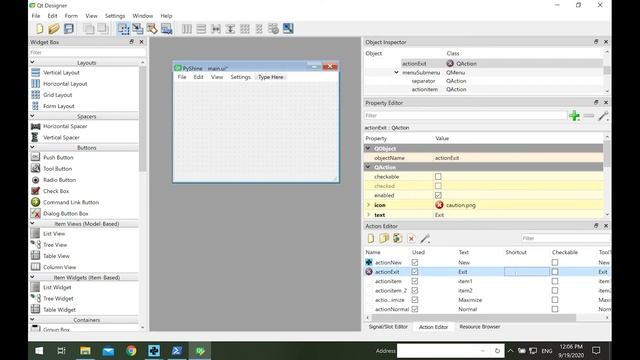The height and width of the screenshot is (360, 640).
Task: Collapse menuSubmenu in Object Inspector
Action: (396, 73)
